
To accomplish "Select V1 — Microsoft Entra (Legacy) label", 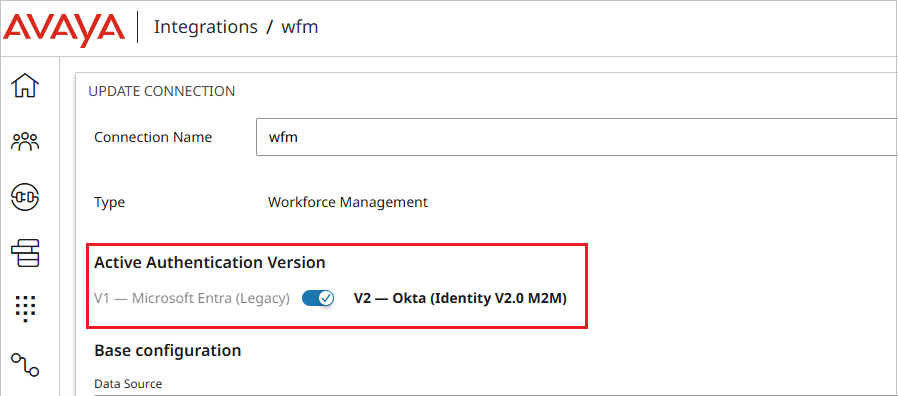I will [x=192, y=299].
